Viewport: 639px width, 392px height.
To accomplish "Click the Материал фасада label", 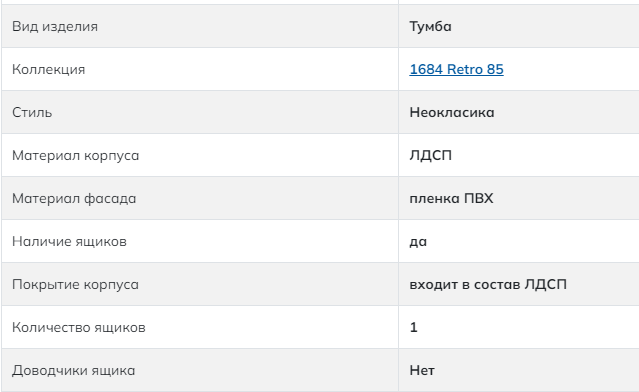I will 74,198.
